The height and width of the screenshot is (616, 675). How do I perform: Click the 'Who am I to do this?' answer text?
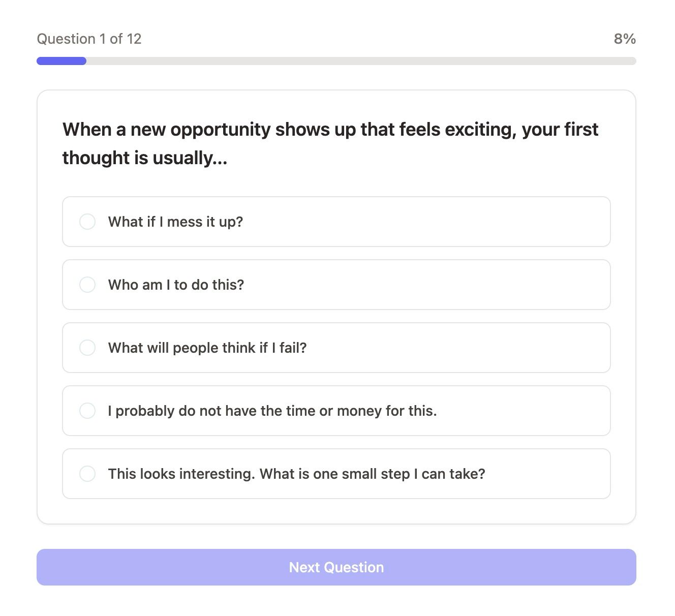[x=176, y=285]
